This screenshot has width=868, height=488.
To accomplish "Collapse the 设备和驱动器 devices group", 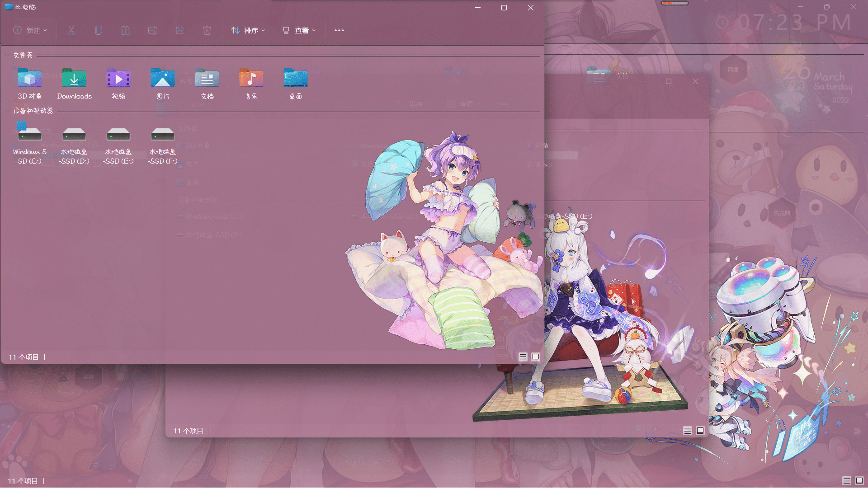I will point(8,111).
